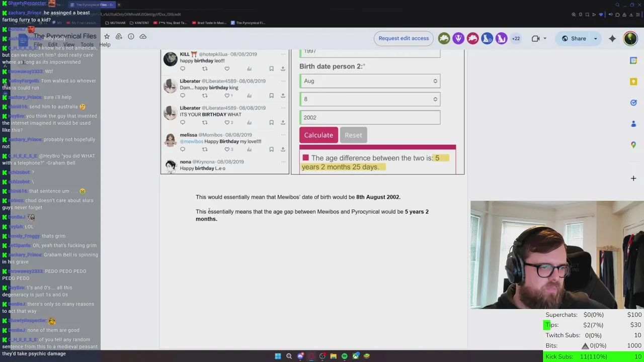Click the day dropdown showing 8

pos(370,99)
